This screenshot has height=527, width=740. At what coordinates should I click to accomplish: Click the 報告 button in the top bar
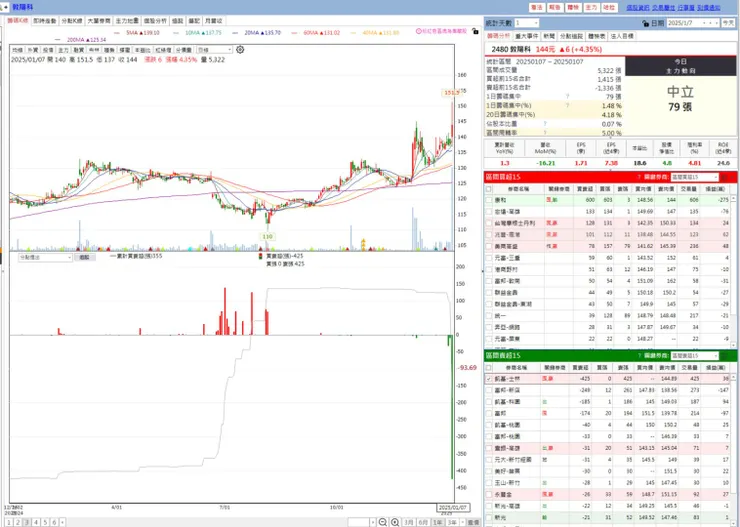click(555, 8)
